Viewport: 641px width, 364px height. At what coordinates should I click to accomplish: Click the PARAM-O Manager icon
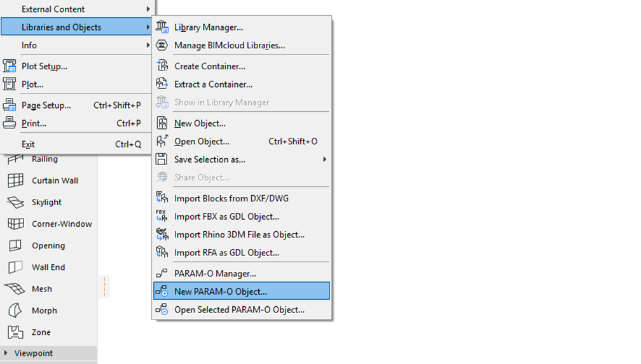pyautogui.click(x=162, y=273)
